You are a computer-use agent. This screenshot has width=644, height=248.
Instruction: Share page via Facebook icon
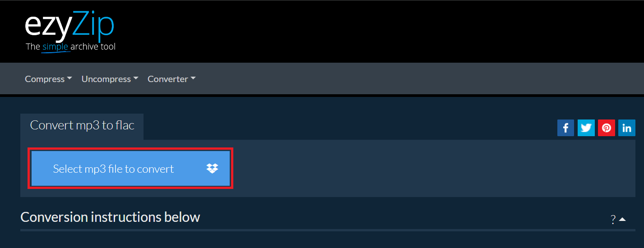(x=565, y=128)
